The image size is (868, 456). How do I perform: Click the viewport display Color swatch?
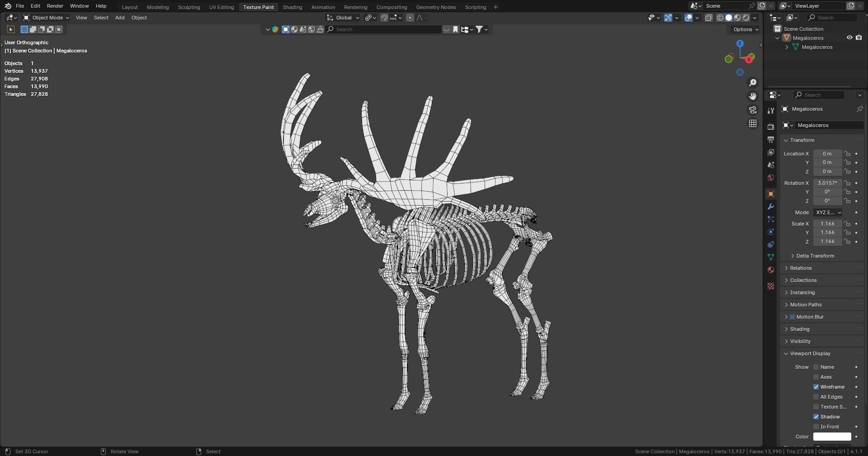coord(832,437)
